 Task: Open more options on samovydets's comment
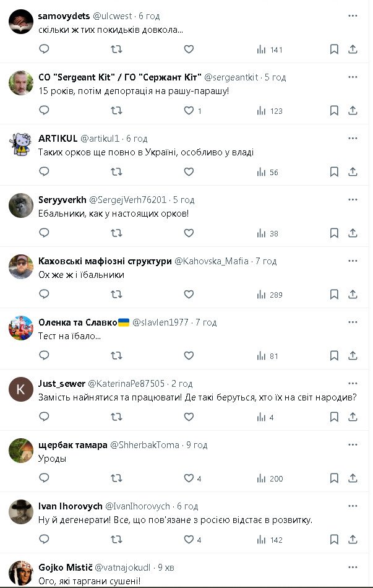353,16
